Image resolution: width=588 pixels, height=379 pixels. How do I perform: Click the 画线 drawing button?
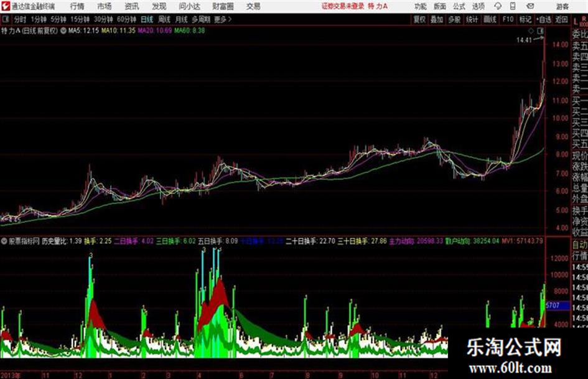pyautogui.click(x=490, y=19)
